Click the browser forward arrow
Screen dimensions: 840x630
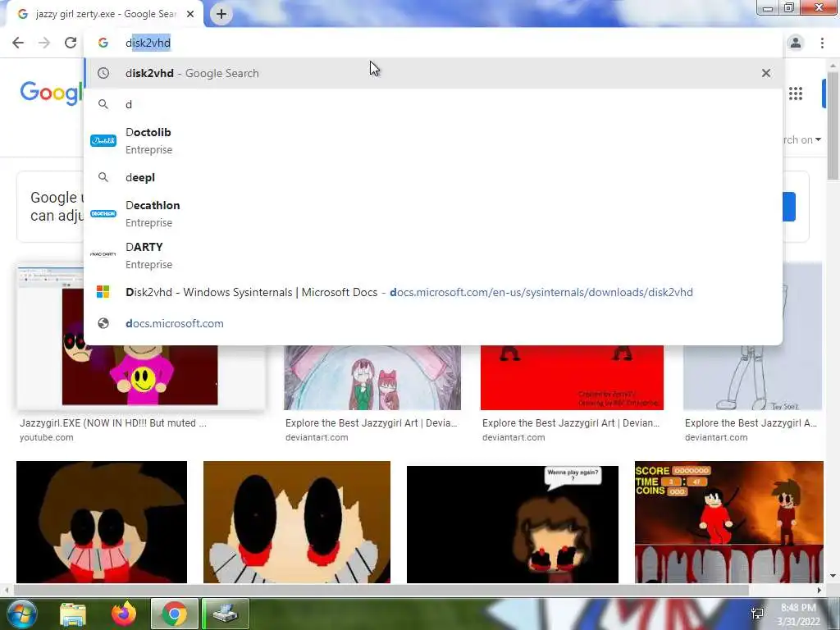44,43
